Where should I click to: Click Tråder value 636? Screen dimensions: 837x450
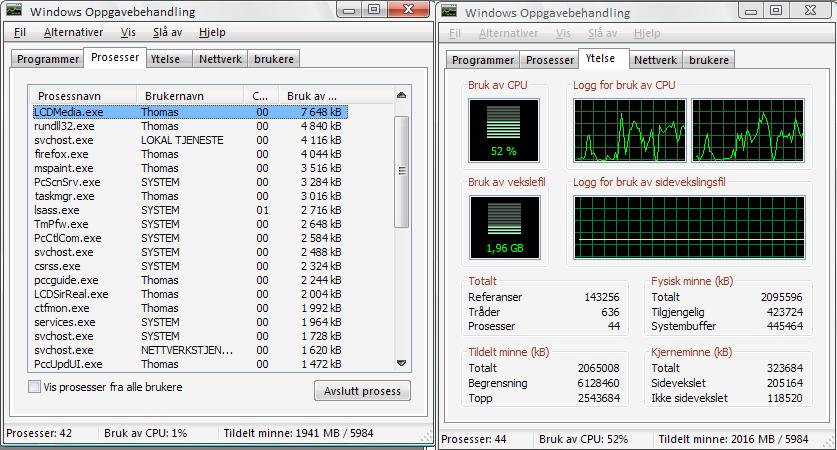[610, 312]
